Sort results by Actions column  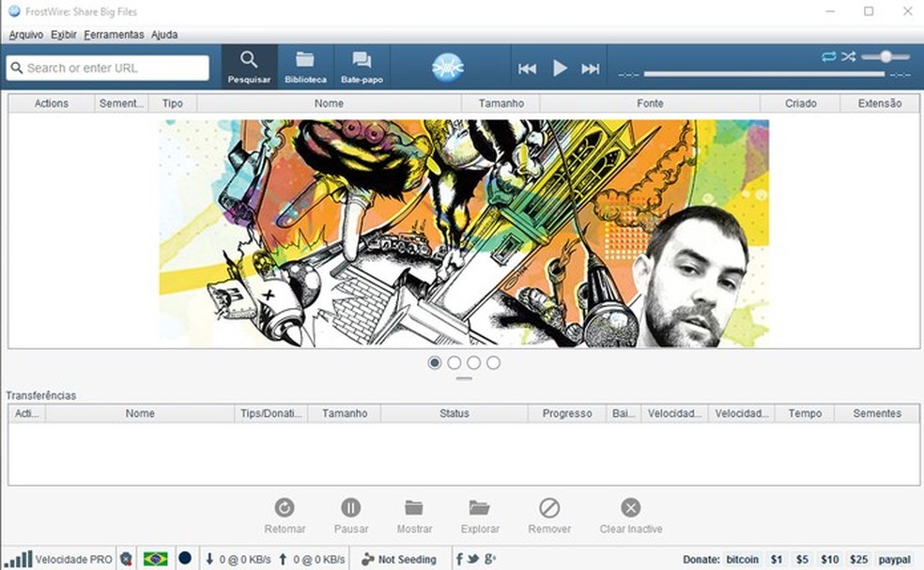pyautogui.click(x=52, y=103)
